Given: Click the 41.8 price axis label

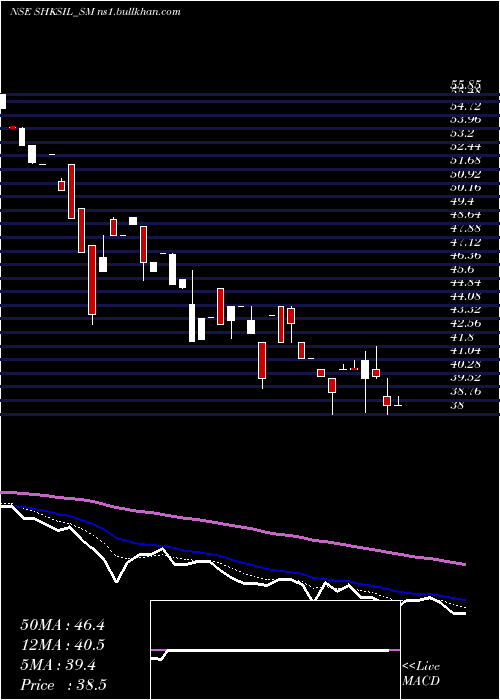Looking at the screenshot, I should tap(462, 337).
